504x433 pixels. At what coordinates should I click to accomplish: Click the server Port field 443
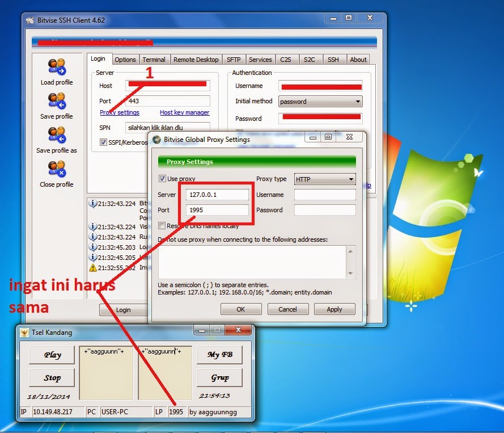click(168, 101)
